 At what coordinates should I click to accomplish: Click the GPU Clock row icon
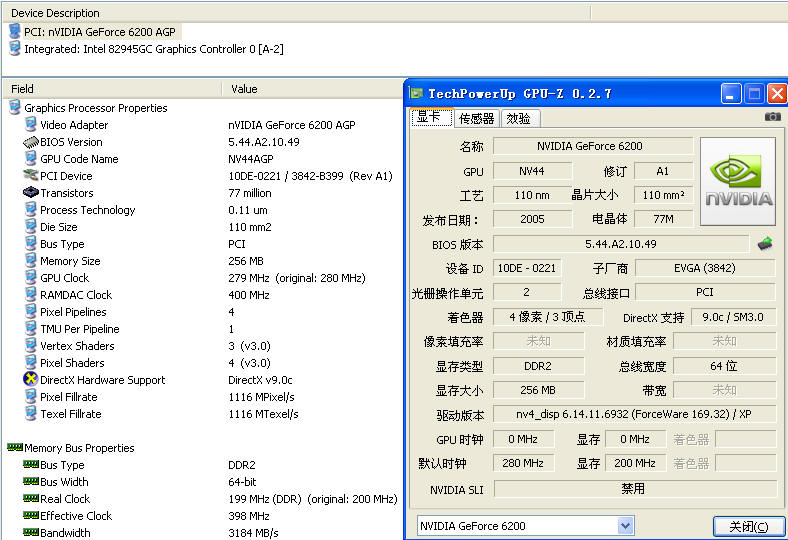click(x=31, y=278)
